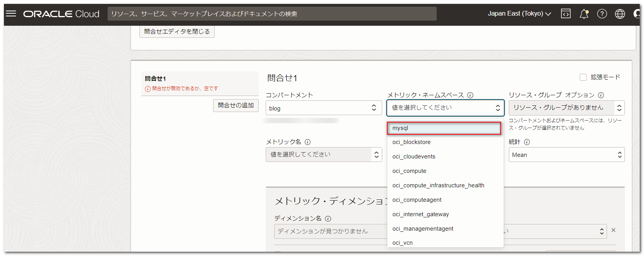Select oci_compute from the namespace list
Viewport: 644px width, 256px height.
click(x=445, y=171)
